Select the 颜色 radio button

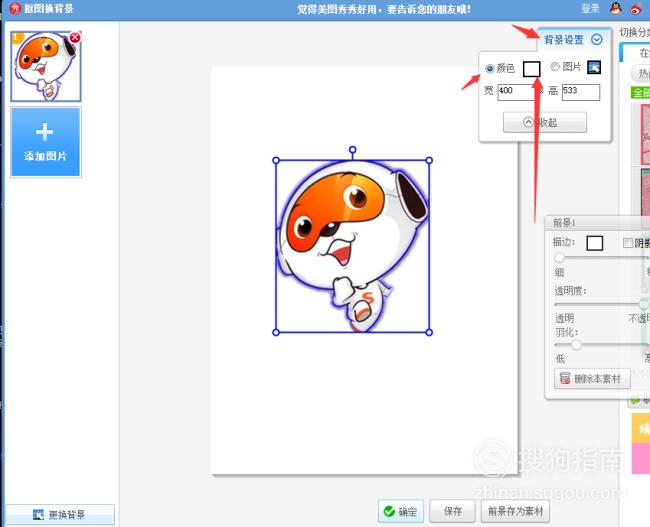pyautogui.click(x=490, y=68)
